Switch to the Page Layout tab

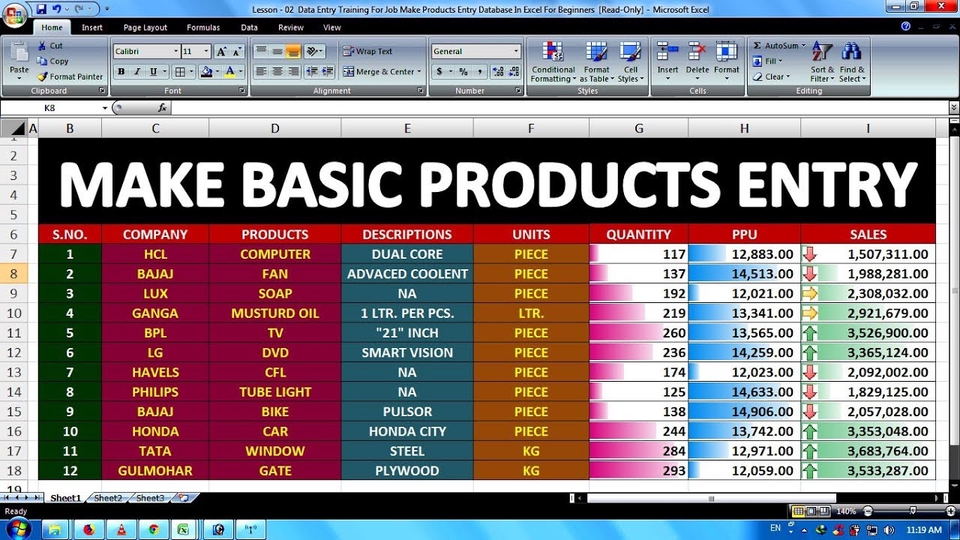tap(145, 28)
